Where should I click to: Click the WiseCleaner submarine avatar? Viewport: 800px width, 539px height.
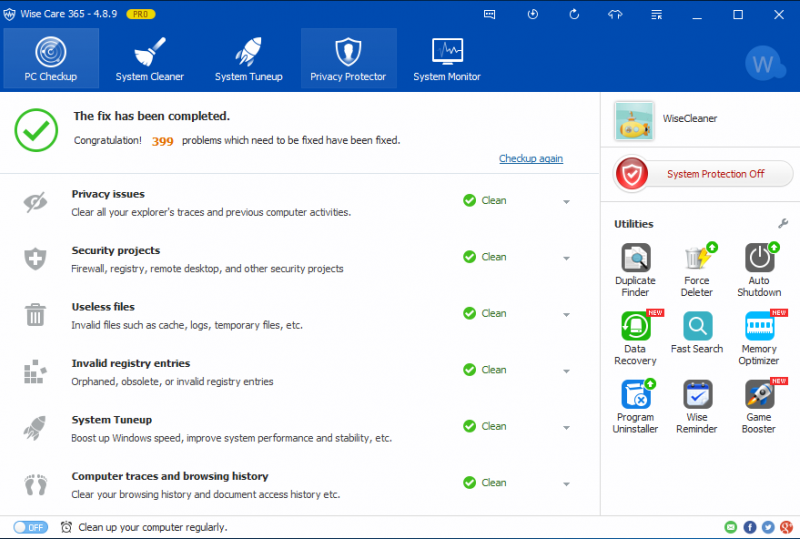(x=634, y=121)
